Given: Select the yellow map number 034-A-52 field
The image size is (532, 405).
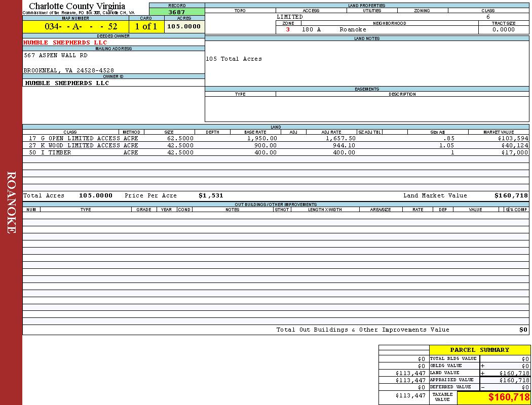Looking at the screenshot, I should pyautogui.click(x=75, y=26).
